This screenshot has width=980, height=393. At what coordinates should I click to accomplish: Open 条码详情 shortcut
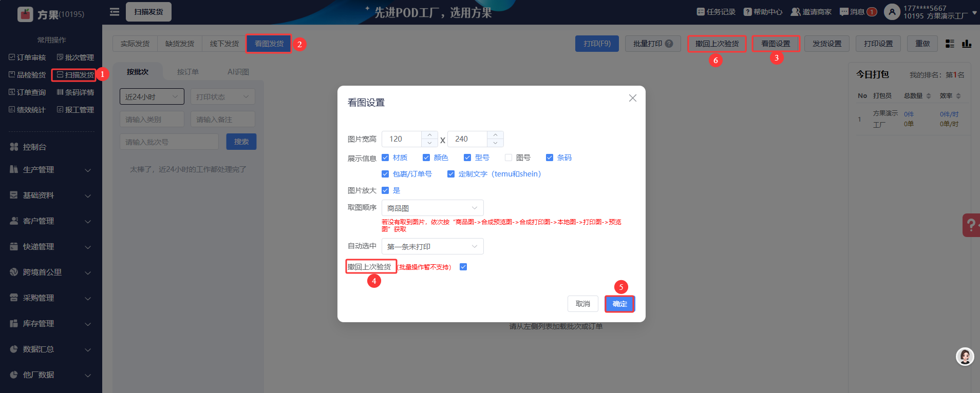pos(76,92)
